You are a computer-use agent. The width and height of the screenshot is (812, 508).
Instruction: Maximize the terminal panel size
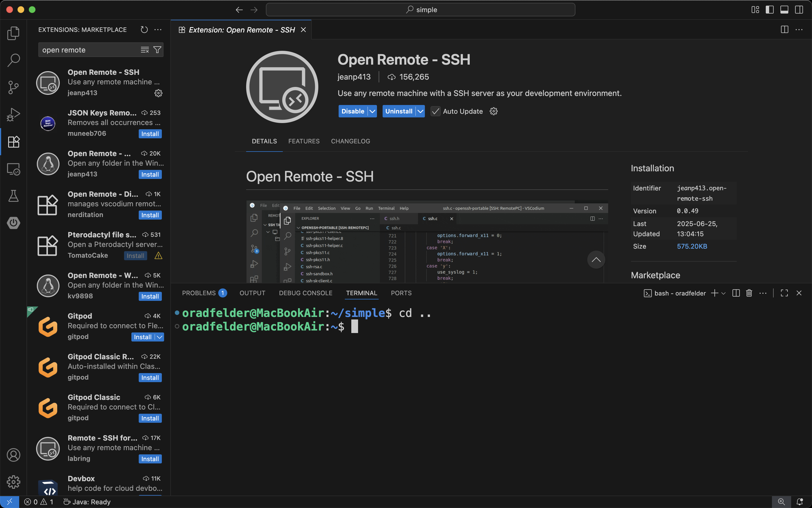[x=784, y=293]
